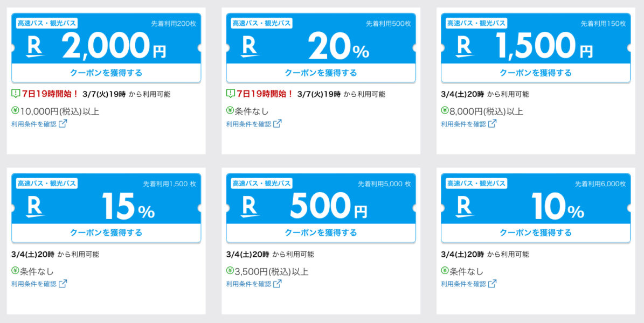Open 利用条件を確認 link under 15% coupon

(x=39, y=284)
